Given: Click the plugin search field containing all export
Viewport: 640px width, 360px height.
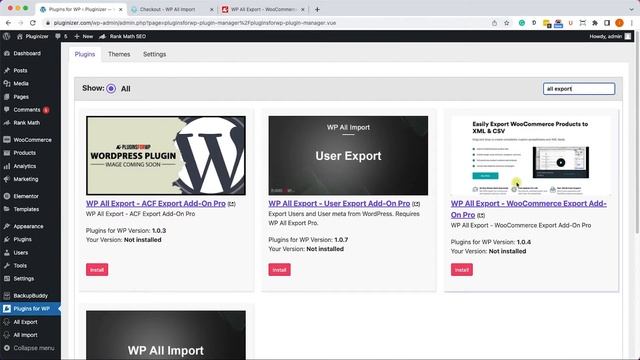Looking at the screenshot, I should click(579, 89).
